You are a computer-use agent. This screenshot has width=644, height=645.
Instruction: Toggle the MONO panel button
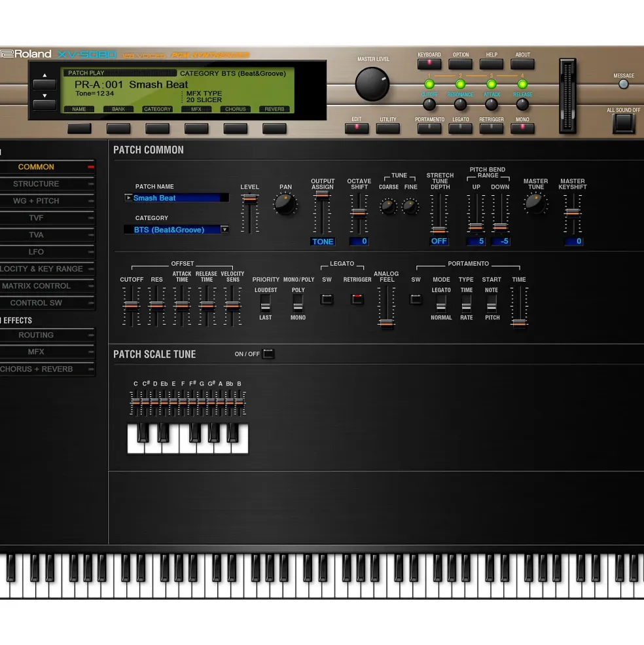pyautogui.click(x=522, y=129)
